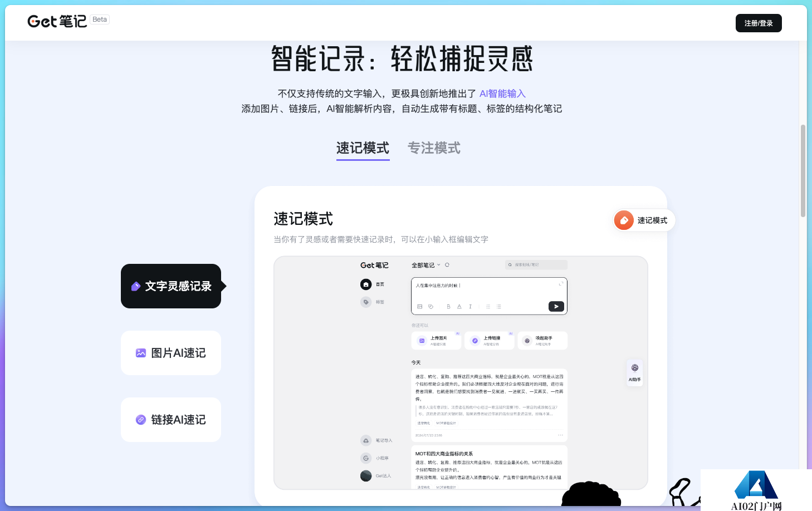The width and height of the screenshot is (812, 511).
Task: Switch to the 专注模式 tab
Action: [434, 148]
